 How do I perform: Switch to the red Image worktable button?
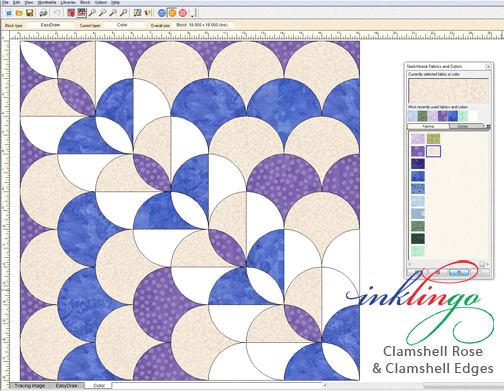tap(183, 13)
